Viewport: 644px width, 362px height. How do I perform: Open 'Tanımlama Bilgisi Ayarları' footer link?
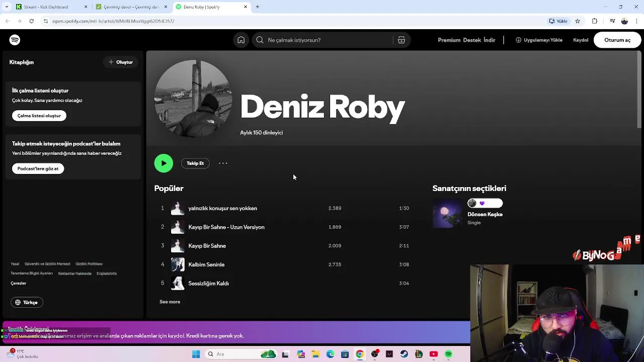coord(32,274)
